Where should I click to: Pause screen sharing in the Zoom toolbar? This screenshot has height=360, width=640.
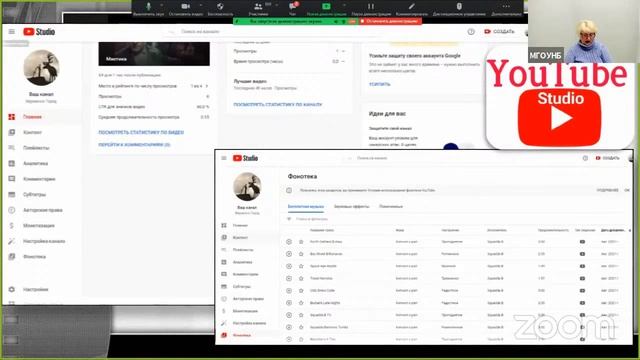point(371,6)
